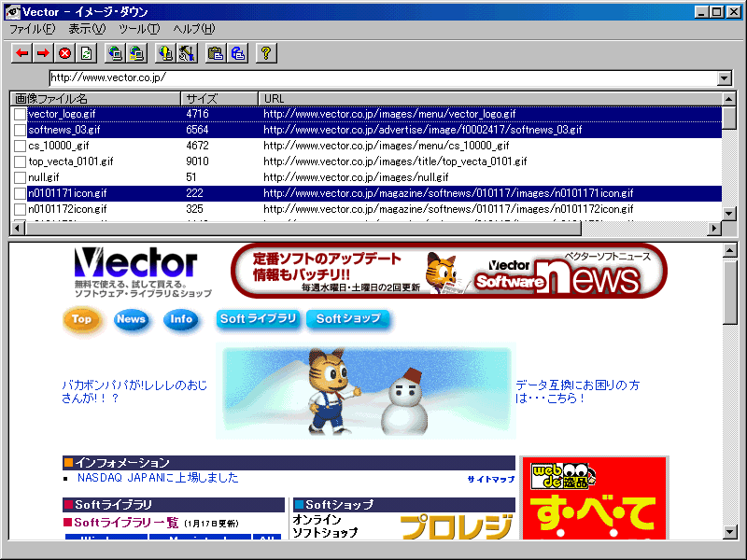The image size is (747, 560).
Task: Open the 表示(V) menu
Action: click(87, 29)
